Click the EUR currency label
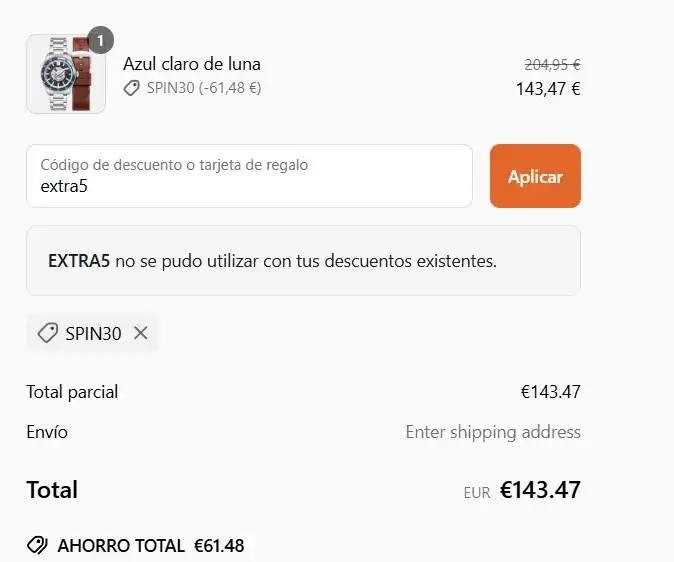674x562 pixels. coord(477,492)
